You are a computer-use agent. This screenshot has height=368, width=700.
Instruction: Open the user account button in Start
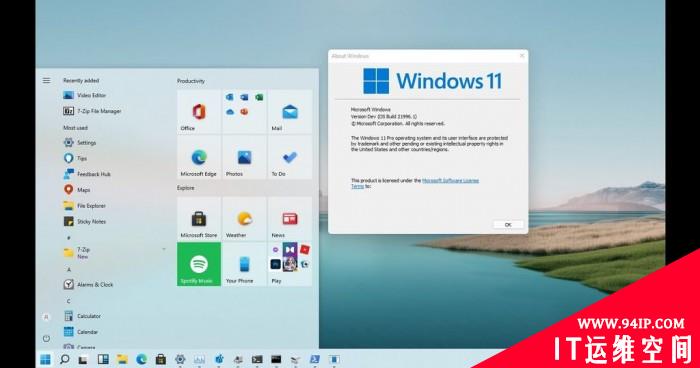pos(46,317)
